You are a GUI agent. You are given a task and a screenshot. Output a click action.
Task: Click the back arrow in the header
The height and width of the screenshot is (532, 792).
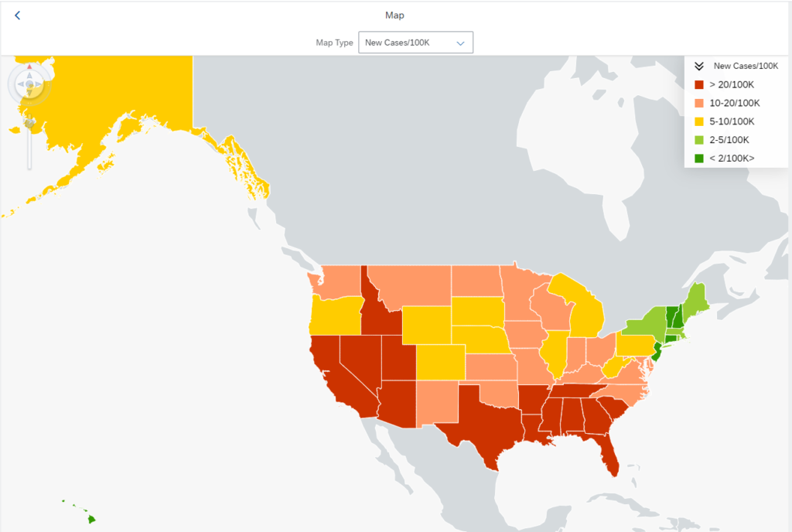point(18,15)
